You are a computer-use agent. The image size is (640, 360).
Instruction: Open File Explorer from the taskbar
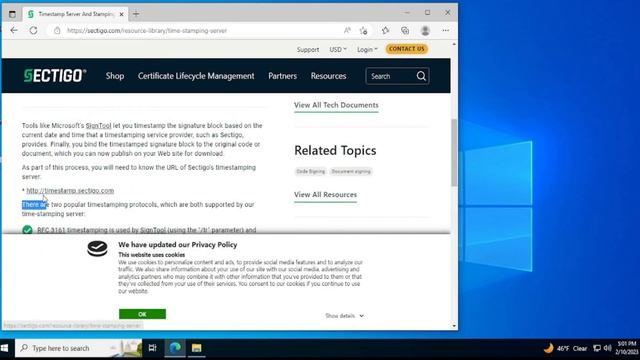[197, 348]
